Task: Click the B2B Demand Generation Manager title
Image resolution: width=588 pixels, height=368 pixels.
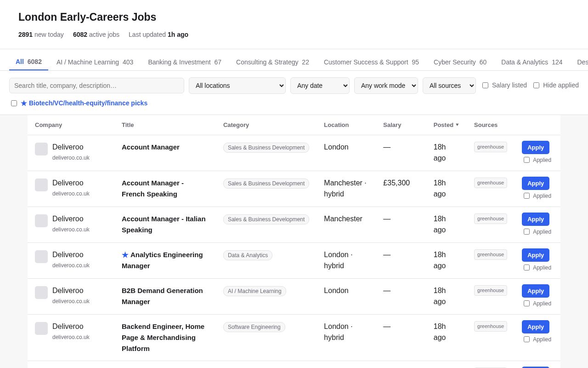Action: (162, 296)
